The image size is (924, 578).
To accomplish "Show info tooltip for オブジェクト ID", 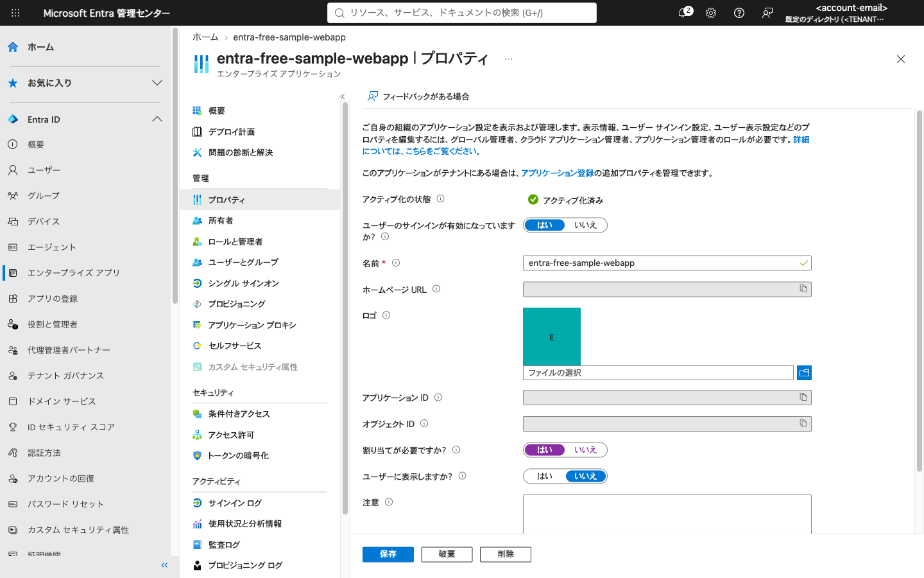I will [424, 424].
